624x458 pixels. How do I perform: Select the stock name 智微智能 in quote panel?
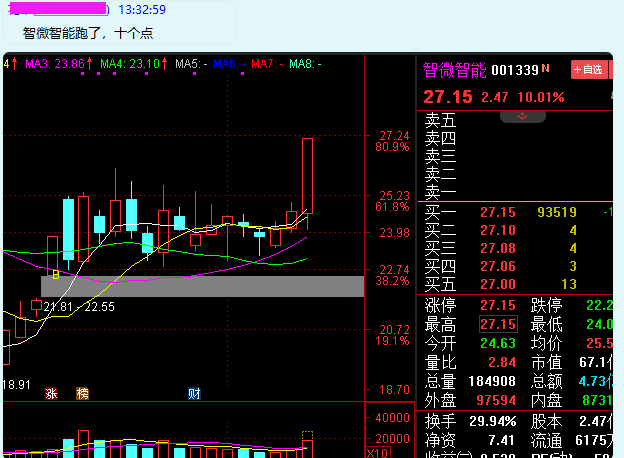click(454, 70)
